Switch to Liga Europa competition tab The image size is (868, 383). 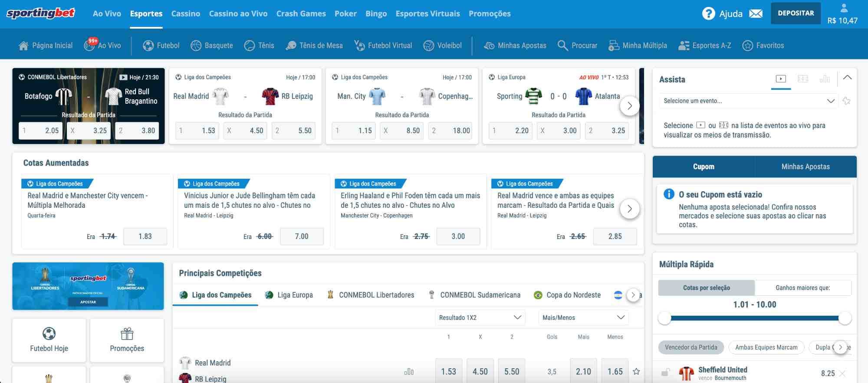pyautogui.click(x=289, y=295)
